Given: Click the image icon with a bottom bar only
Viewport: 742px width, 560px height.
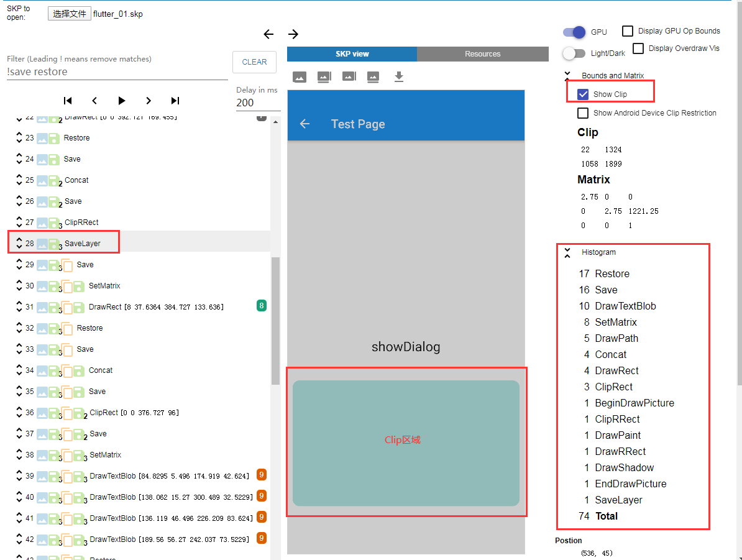Looking at the screenshot, I should coord(373,76).
